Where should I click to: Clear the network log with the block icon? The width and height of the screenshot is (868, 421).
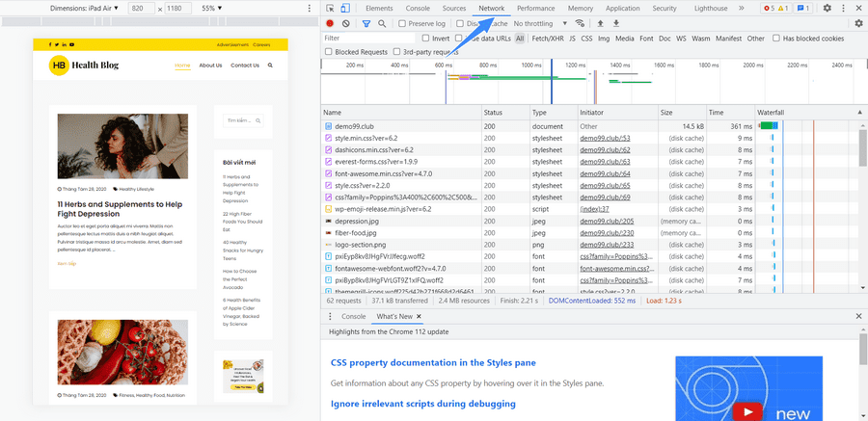coord(345,24)
